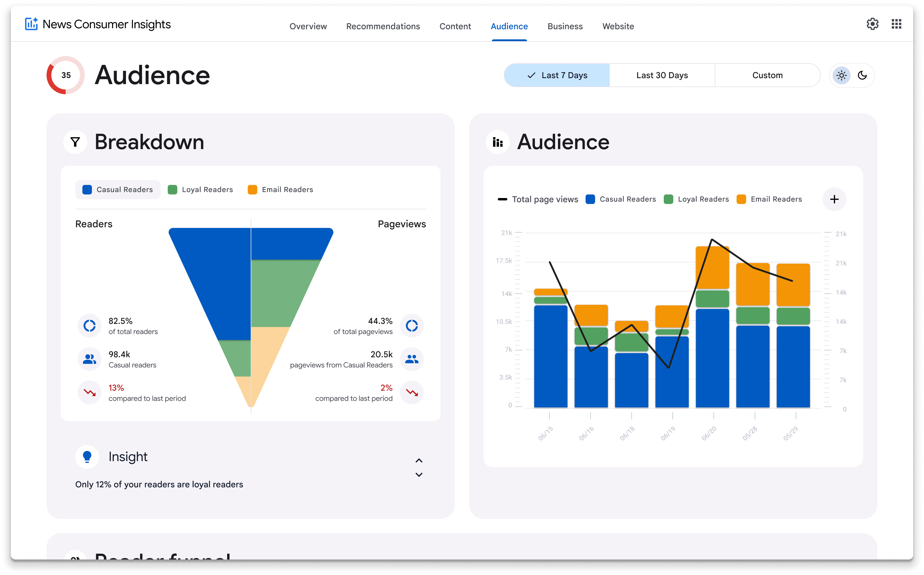Click the 35 audience score ring
The image size is (924, 575).
66,75
